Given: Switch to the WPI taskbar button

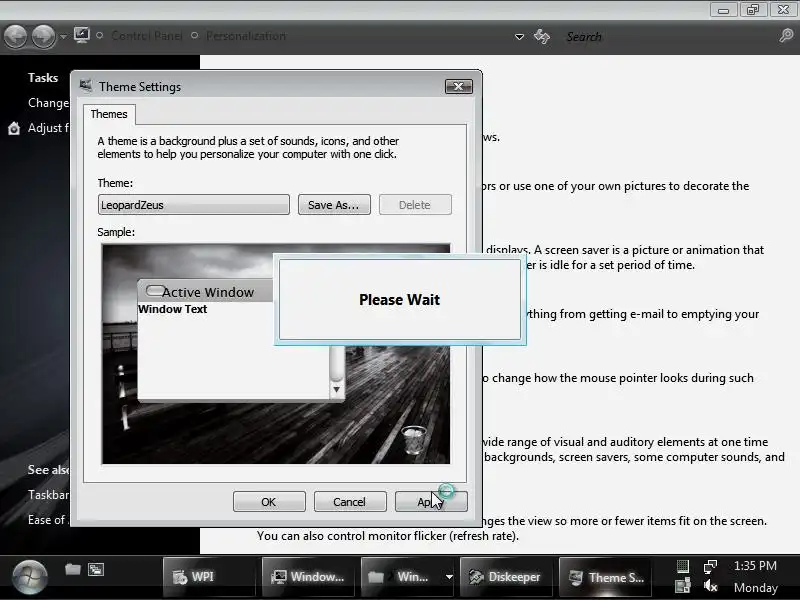Looking at the screenshot, I should (209, 577).
